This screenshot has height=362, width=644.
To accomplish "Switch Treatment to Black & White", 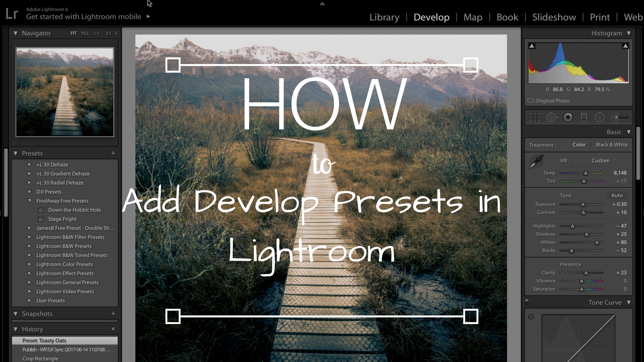I will click(x=612, y=144).
